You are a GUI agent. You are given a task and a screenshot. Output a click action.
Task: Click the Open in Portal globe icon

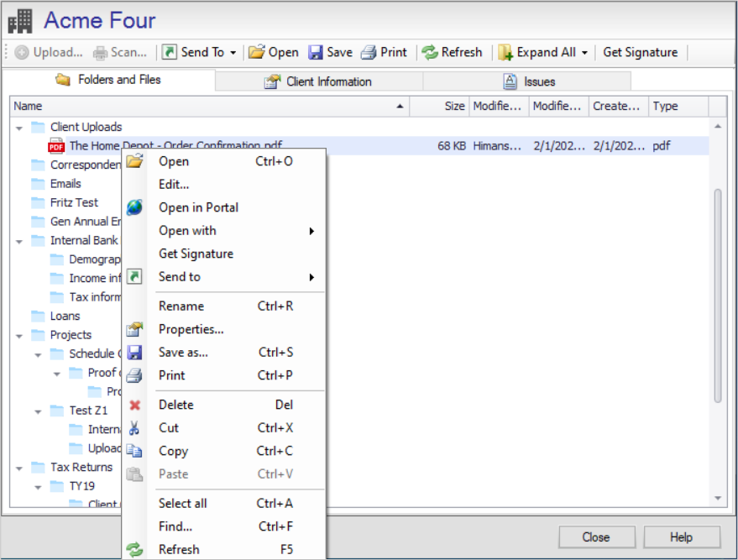coord(135,207)
